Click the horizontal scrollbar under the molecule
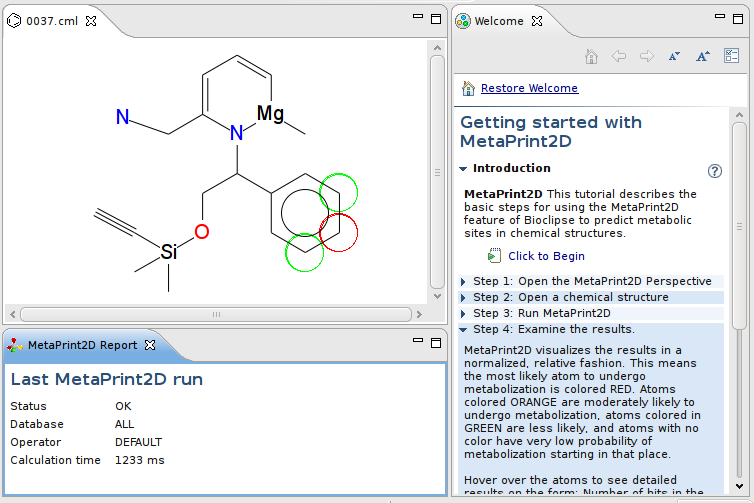This screenshot has width=754, height=503. pyautogui.click(x=216, y=314)
